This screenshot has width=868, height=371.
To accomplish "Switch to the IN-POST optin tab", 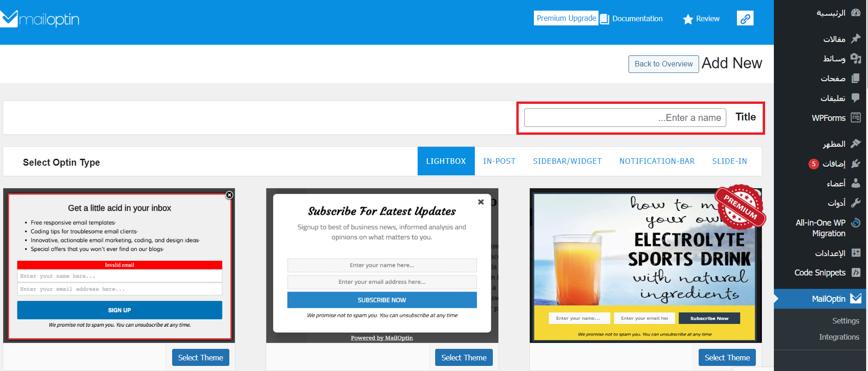I will click(499, 161).
